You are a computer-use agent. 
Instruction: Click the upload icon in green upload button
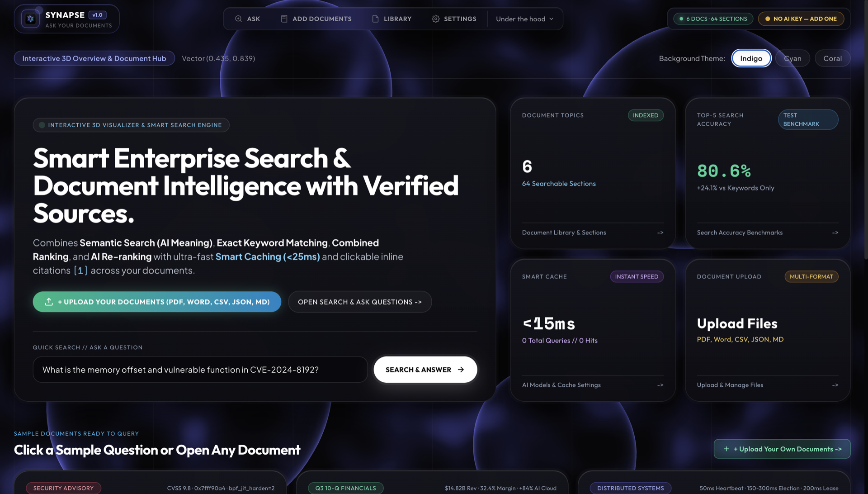click(x=49, y=302)
